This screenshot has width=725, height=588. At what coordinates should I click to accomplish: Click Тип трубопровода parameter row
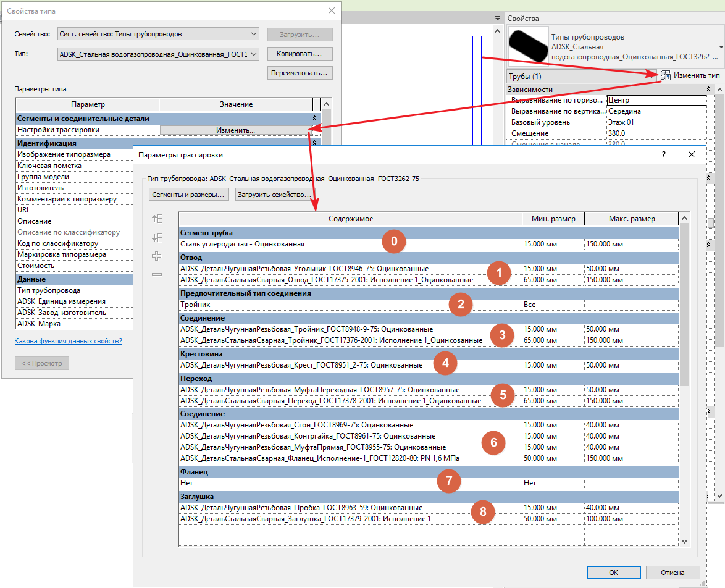75,290
